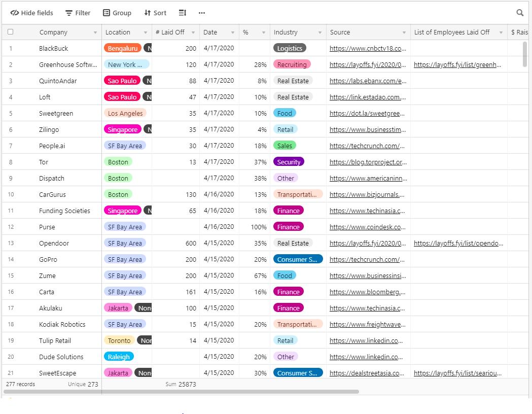Open the # Laid Off column dropdown
Image resolution: width=532 pixels, height=414 pixels.
click(x=193, y=32)
